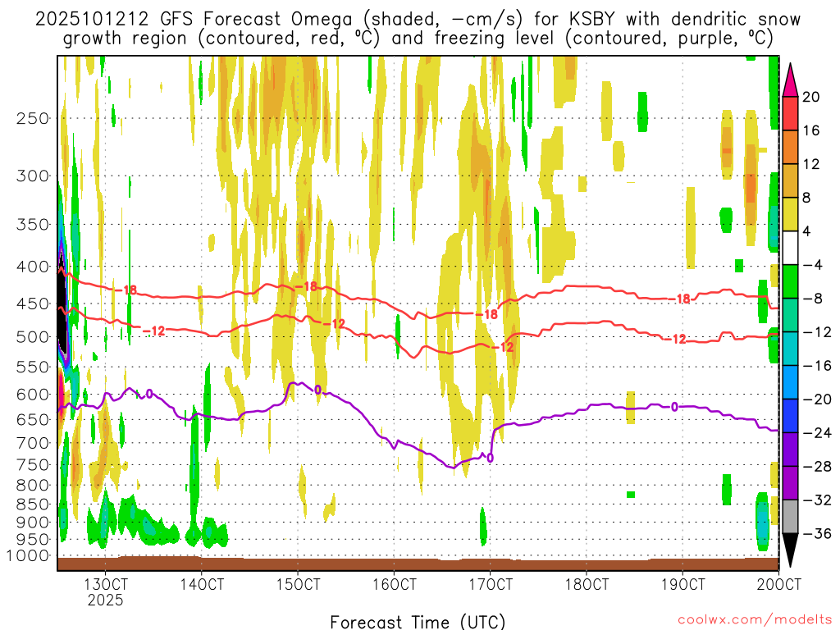Click the 1000 pressure level label
Image resolution: width=840 pixels, height=630 pixels.
[28, 556]
